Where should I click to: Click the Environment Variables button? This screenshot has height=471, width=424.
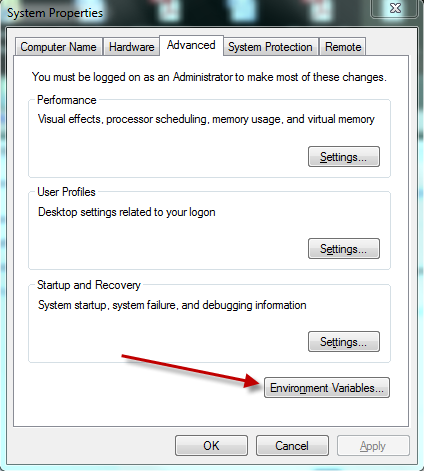coord(327,388)
